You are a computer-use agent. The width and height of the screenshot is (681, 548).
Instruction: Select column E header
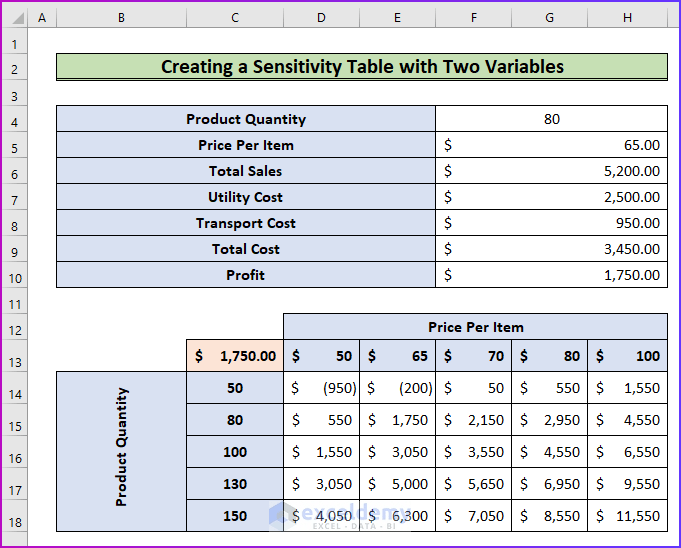[397, 17]
